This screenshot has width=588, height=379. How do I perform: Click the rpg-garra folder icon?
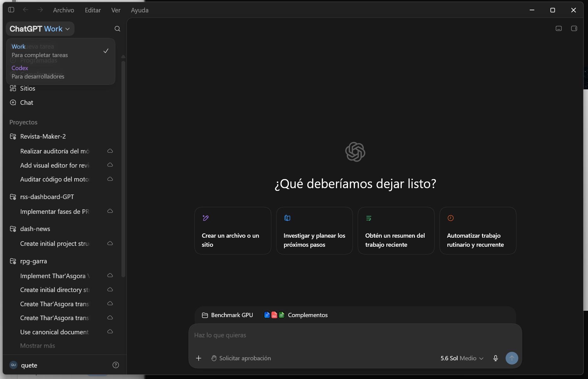pos(13,261)
